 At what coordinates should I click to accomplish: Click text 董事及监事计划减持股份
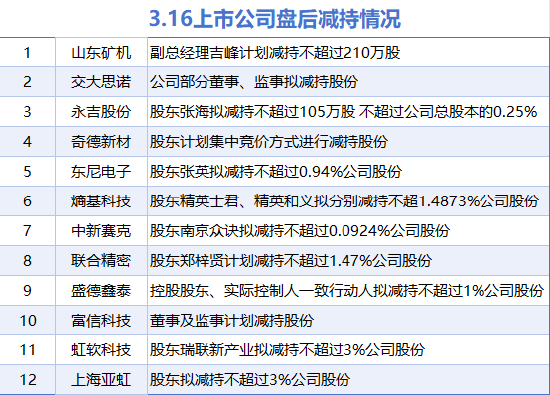pyautogui.click(x=232, y=320)
